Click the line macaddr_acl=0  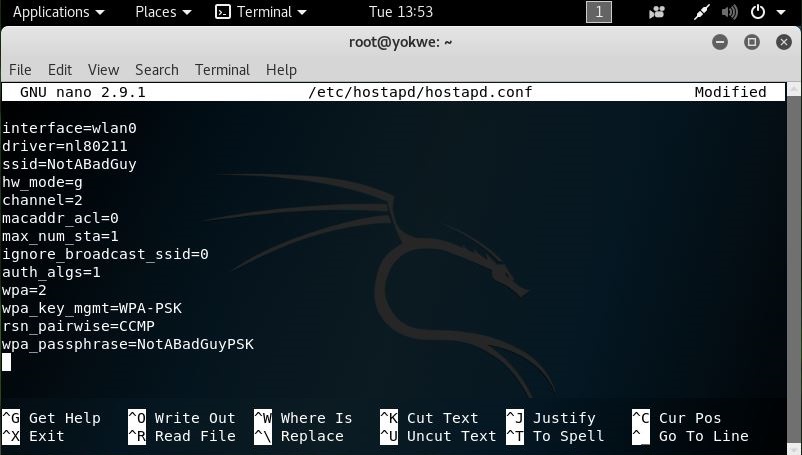point(60,218)
